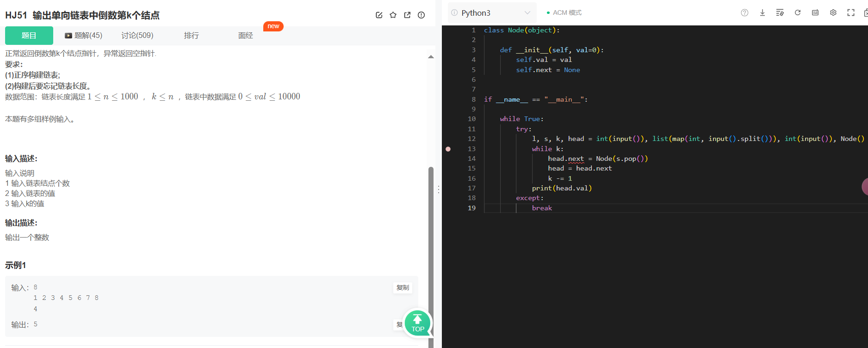Click 'print(head.val)' code line
Image resolution: width=868 pixels, height=348 pixels.
[562, 188]
